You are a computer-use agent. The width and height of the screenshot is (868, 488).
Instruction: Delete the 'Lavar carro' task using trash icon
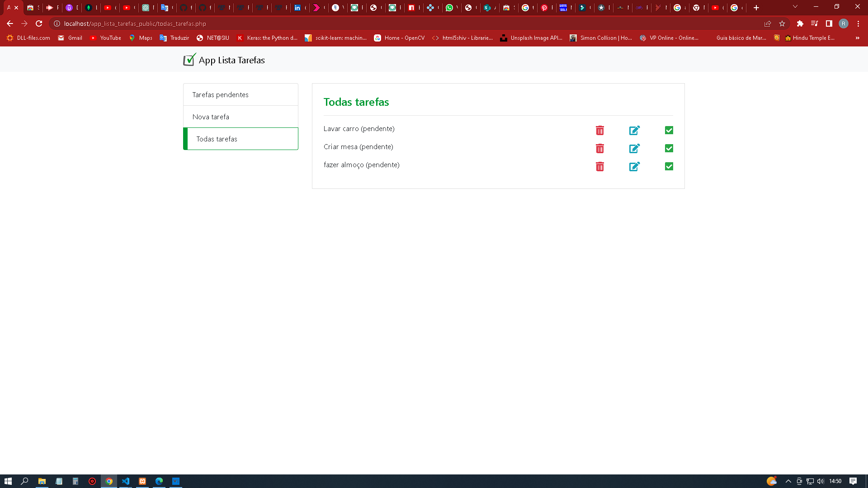point(600,130)
